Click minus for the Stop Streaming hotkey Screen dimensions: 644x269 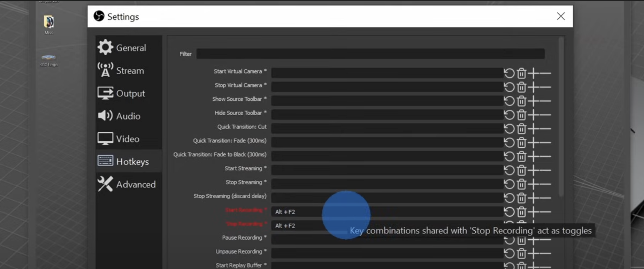tap(545, 184)
